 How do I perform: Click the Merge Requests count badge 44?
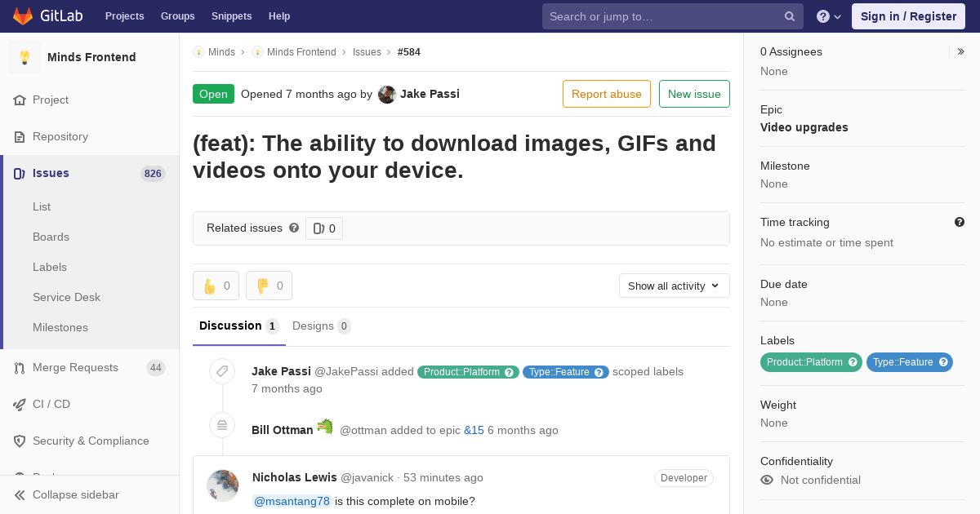(156, 368)
